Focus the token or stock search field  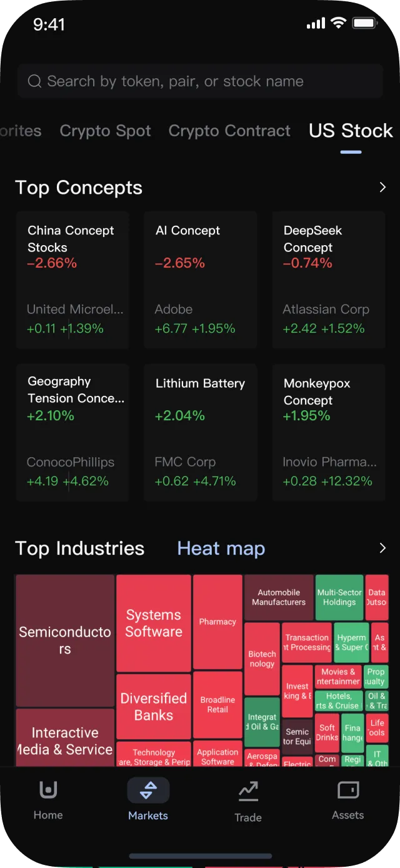200,81
